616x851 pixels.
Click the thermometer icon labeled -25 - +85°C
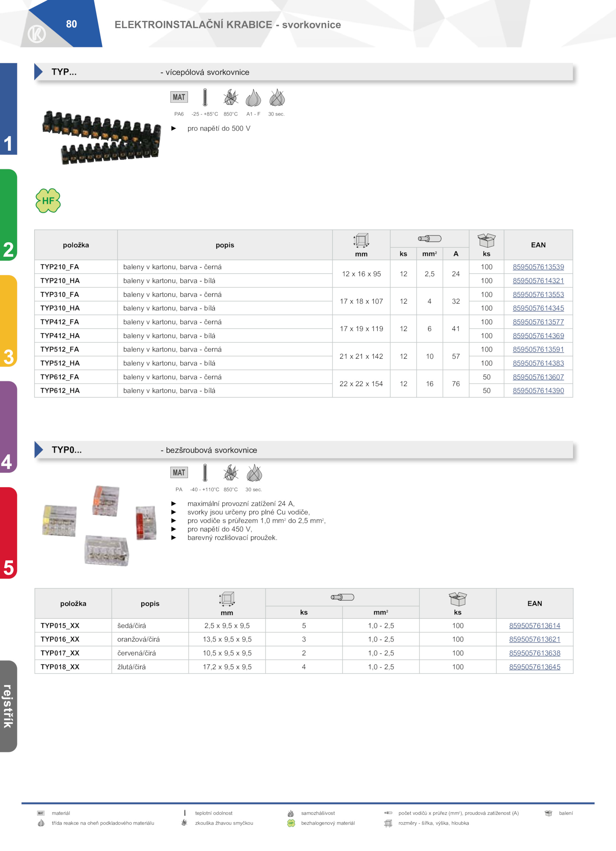[x=205, y=97]
